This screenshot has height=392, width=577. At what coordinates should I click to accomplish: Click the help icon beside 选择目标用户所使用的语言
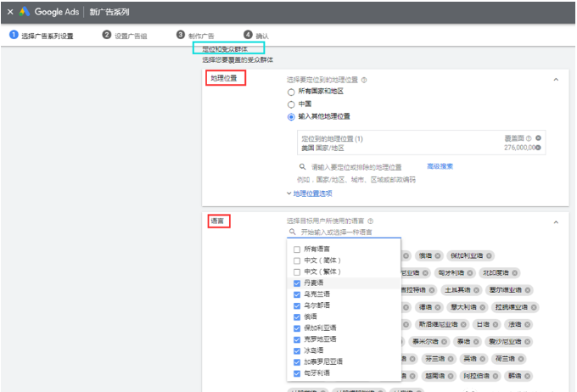point(370,221)
